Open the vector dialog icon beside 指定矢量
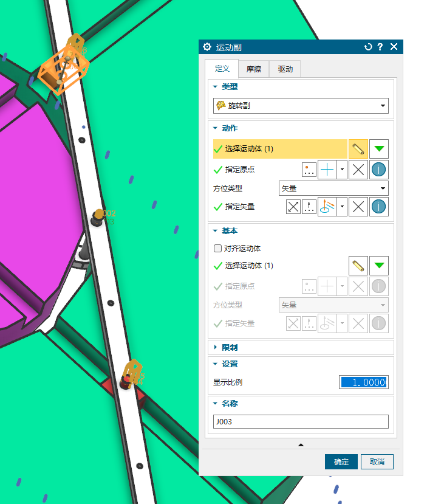 310,207
